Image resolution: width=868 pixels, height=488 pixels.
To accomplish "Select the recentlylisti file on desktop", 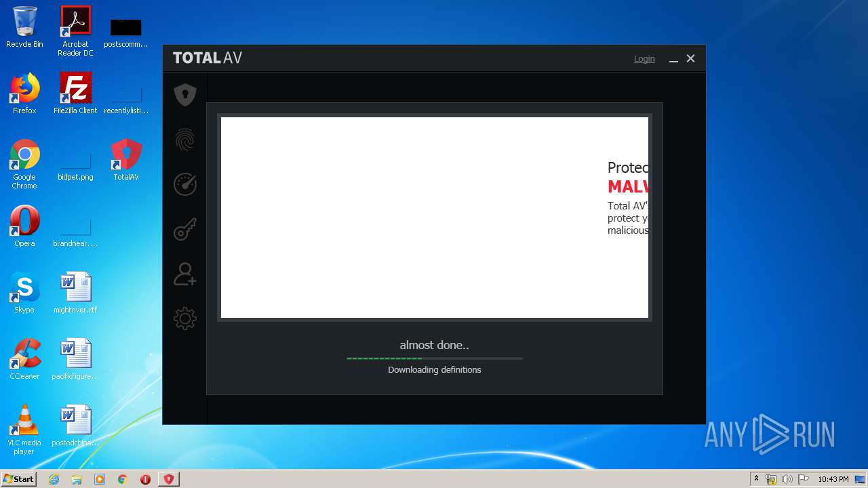I will [126, 98].
